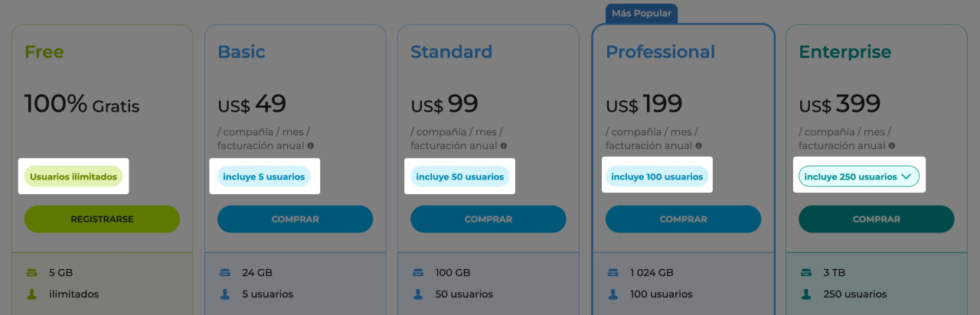This screenshot has height=315, width=980.
Task: Click the storage icon next to 3 TB
Action: (x=805, y=272)
